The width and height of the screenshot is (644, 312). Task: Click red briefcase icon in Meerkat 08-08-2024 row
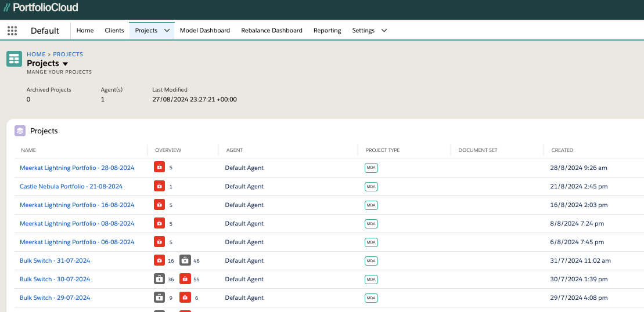159,223
